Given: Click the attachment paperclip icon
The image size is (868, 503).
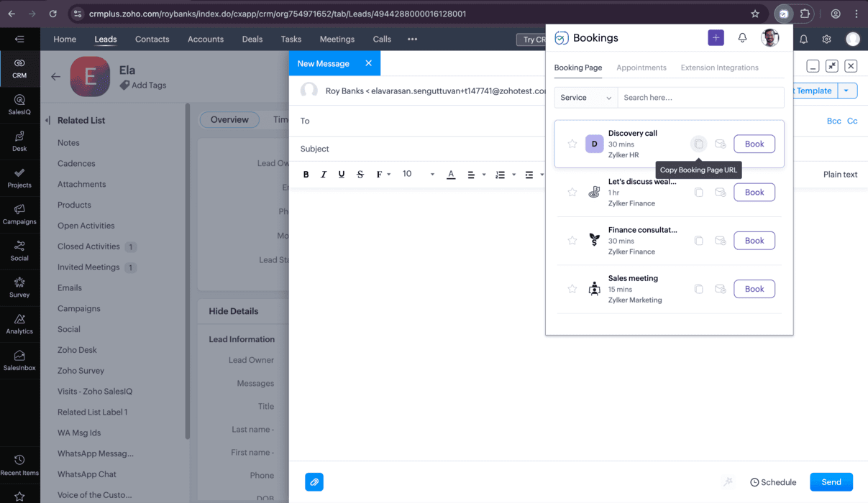Looking at the screenshot, I should point(314,482).
